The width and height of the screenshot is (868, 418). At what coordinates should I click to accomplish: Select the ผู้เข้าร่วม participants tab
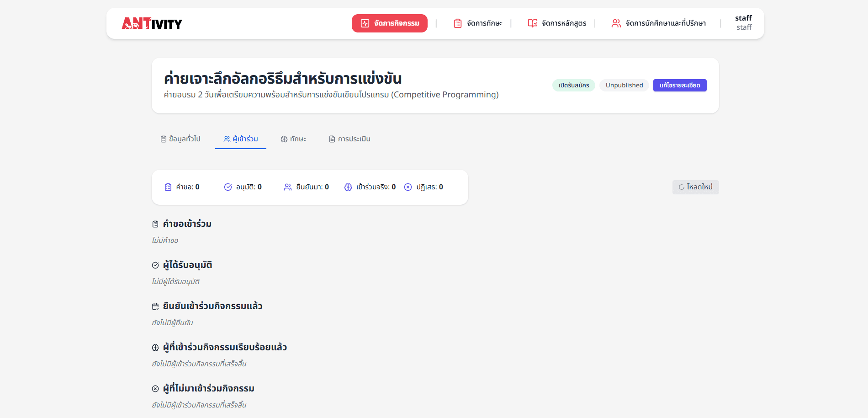point(241,139)
